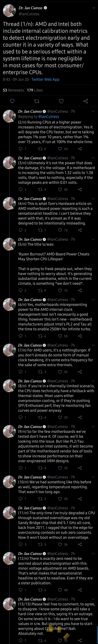Share the (7/n) nothingburger tweet
This screenshot has width=98, height=644.
pos(80,372)
